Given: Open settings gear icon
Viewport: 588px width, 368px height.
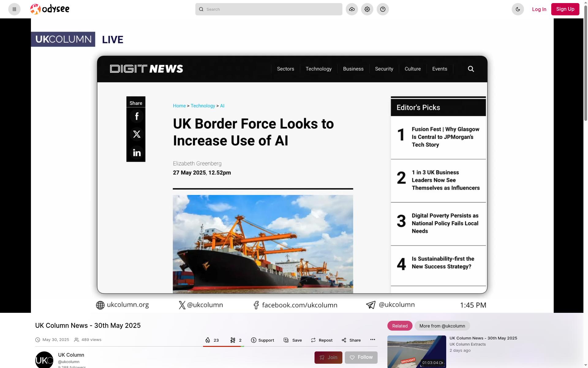Looking at the screenshot, I should pos(367,9).
